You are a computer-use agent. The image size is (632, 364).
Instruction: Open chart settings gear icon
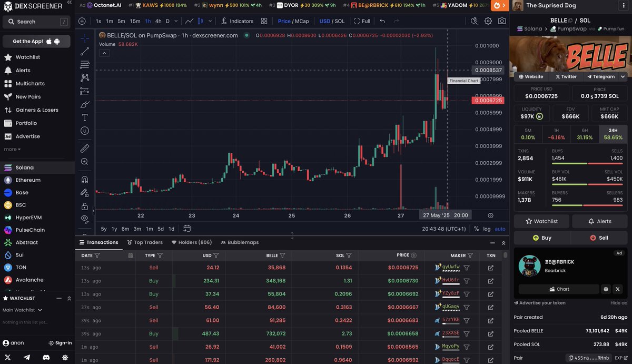[488, 21]
